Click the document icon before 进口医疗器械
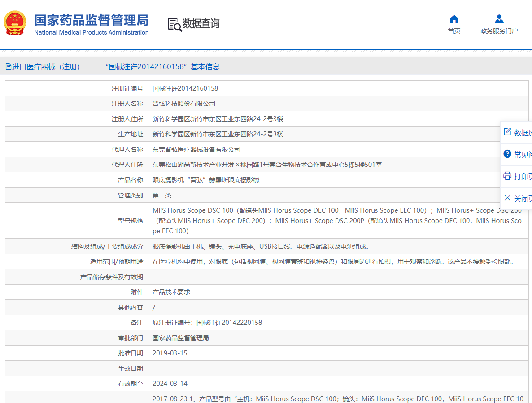This screenshot has width=532, height=403. point(8,66)
